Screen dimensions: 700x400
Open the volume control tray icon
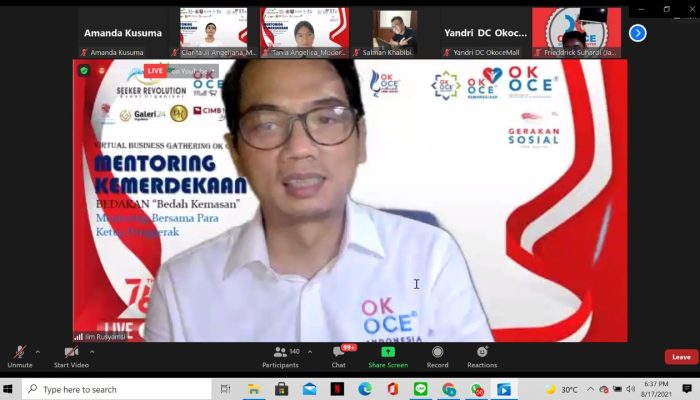click(x=630, y=389)
